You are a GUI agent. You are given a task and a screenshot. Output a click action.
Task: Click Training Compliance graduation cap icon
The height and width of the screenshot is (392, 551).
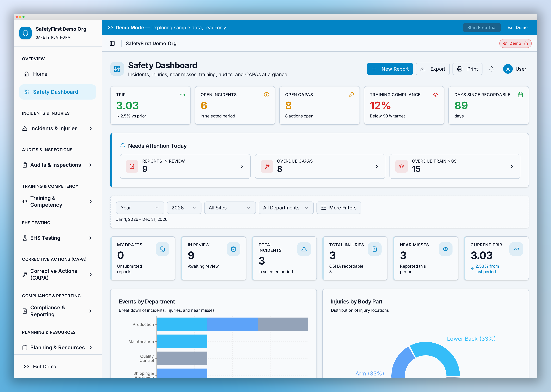436,95
